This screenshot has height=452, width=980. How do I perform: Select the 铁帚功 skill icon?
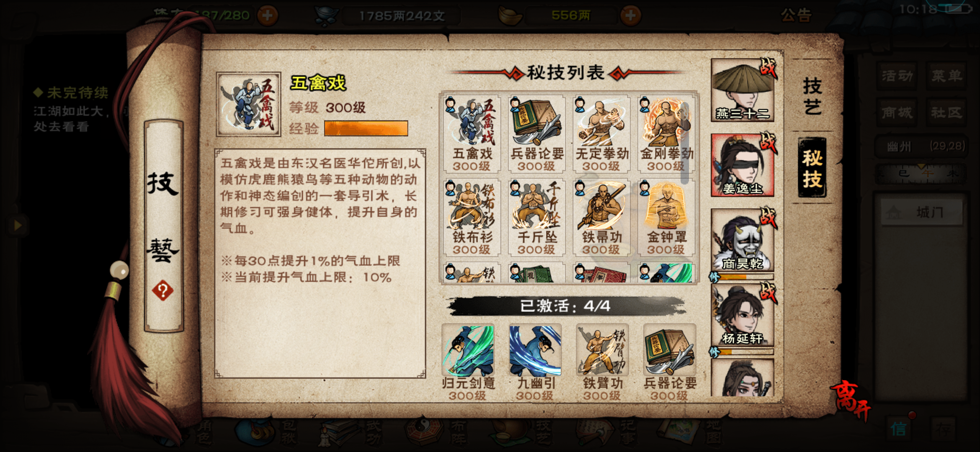[601, 218]
